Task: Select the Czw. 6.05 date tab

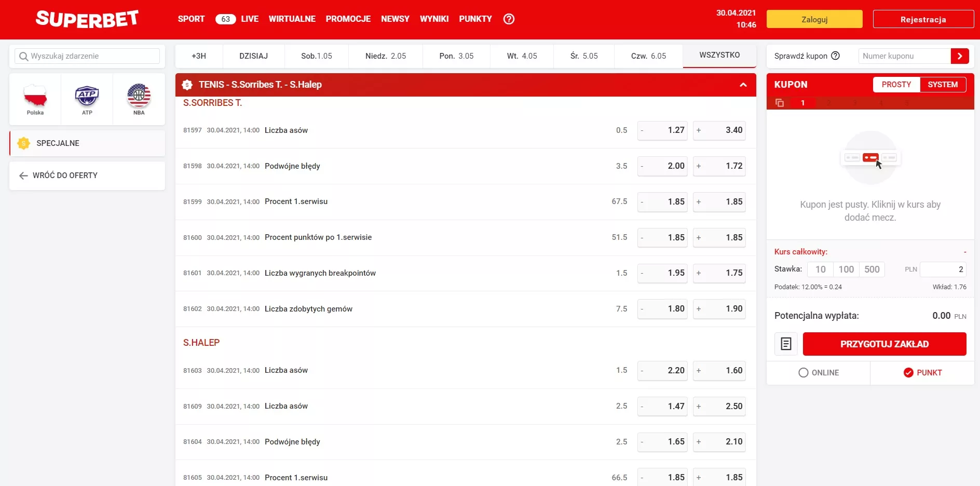Action: [x=648, y=56]
